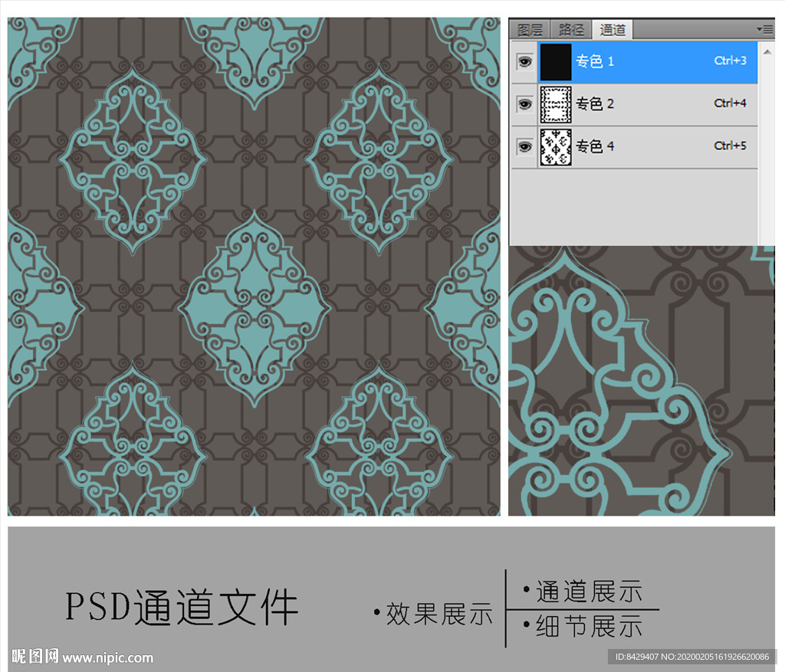This screenshot has width=785, height=672.
Task: Open the channels panel flyout menu
Action: click(766, 30)
